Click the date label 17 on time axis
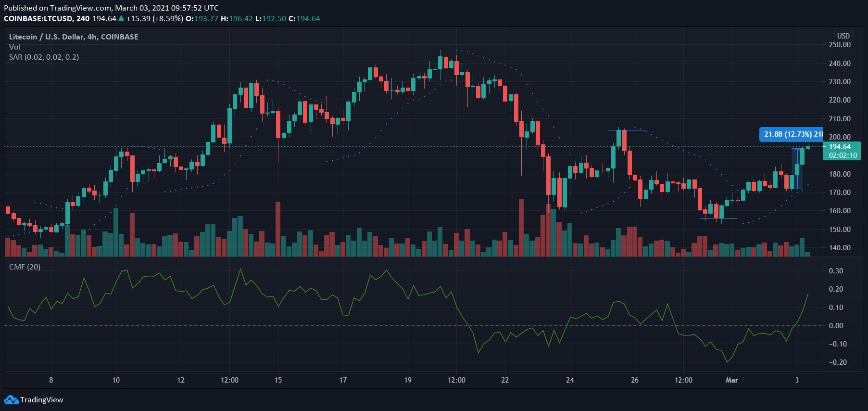Image resolution: width=868 pixels, height=411 pixels. coord(343,380)
